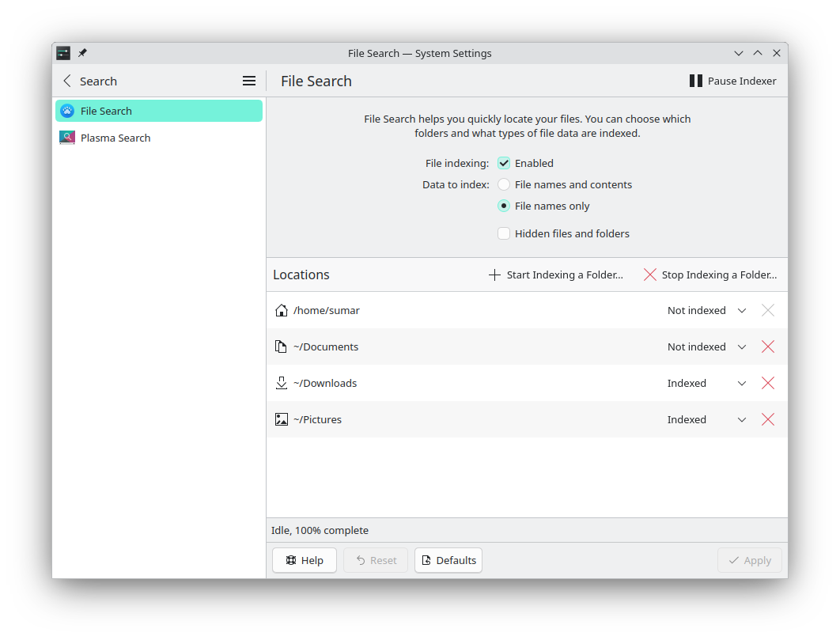840x640 pixels.
Task: Switch to Plasma Search settings
Action: click(x=115, y=137)
